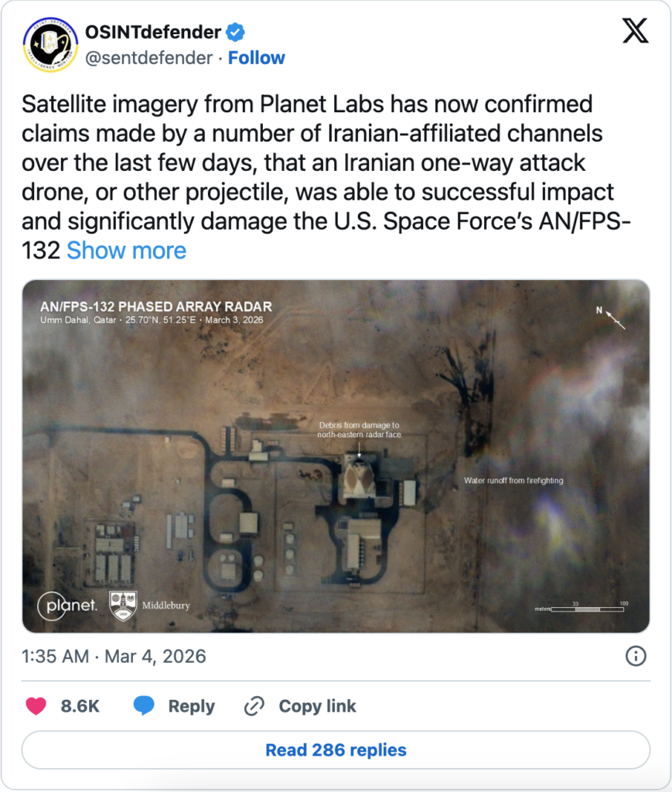The width and height of the screenshot is (672, 792).
Task: Click the reply speech bubble icon
Action: 144,706
